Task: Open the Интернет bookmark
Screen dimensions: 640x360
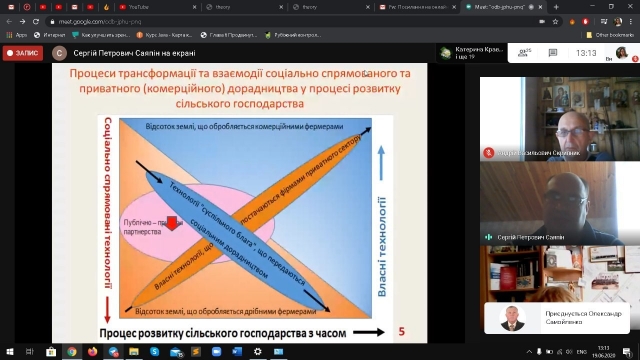Action: (49, 35)
